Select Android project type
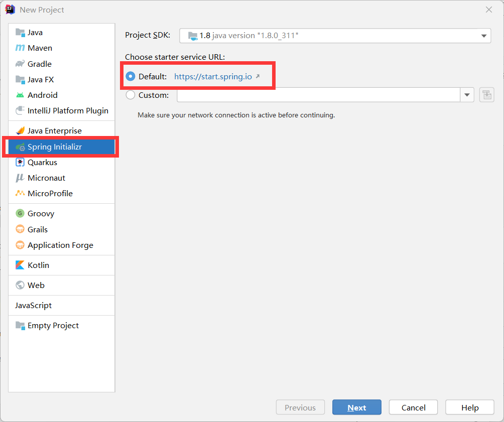This screenshot has height=422, width=504. point(62,95)
